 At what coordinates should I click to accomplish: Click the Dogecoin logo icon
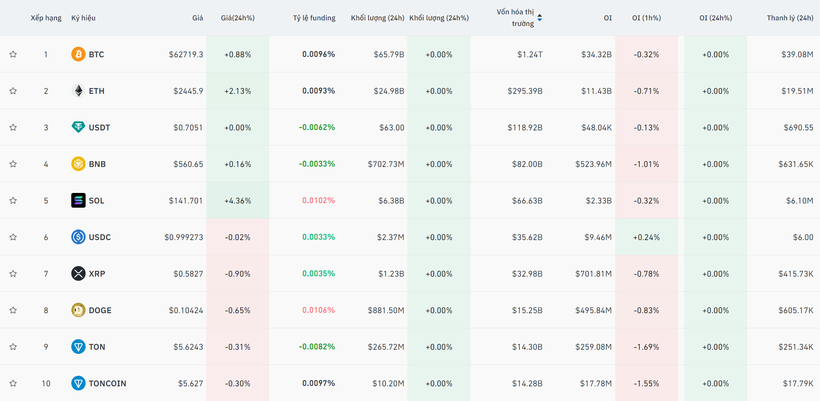click(78, 310)
